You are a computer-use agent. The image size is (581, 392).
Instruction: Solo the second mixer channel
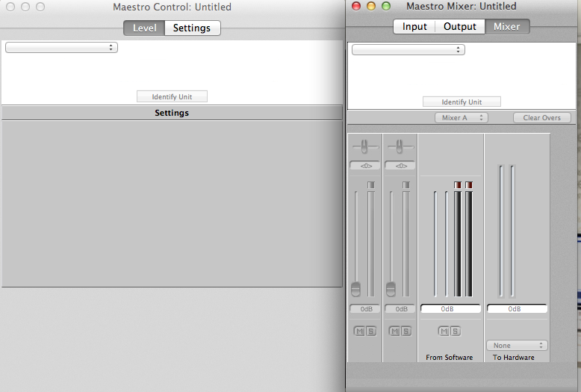tap(406, 332)
